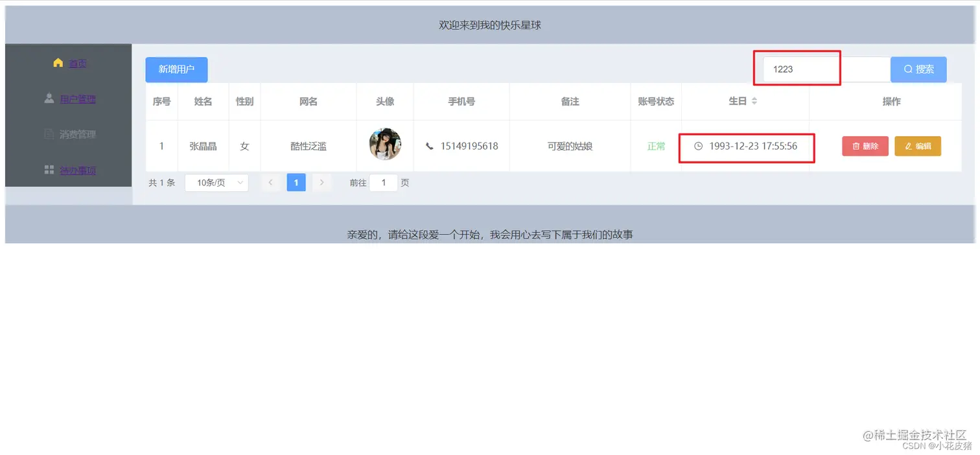The width and height of the screenshot is (980, 455).
Task: Click the magnifier icon in search button
Action: point(907,69)
